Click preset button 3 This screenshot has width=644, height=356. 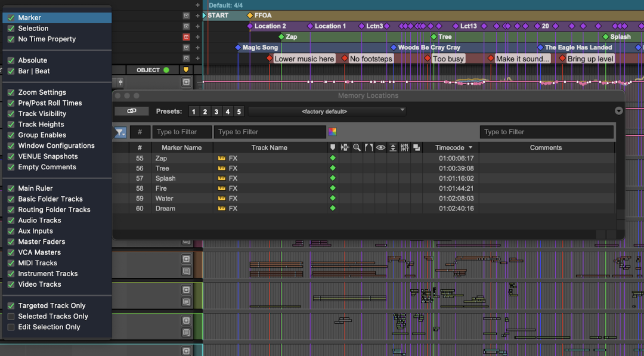[x=216, y=112]
